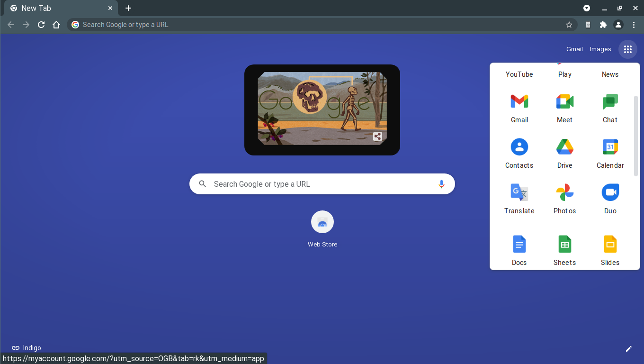Open the Extensions puzzle icon
This screenshot has height=364, width=644.
point(603,25)
